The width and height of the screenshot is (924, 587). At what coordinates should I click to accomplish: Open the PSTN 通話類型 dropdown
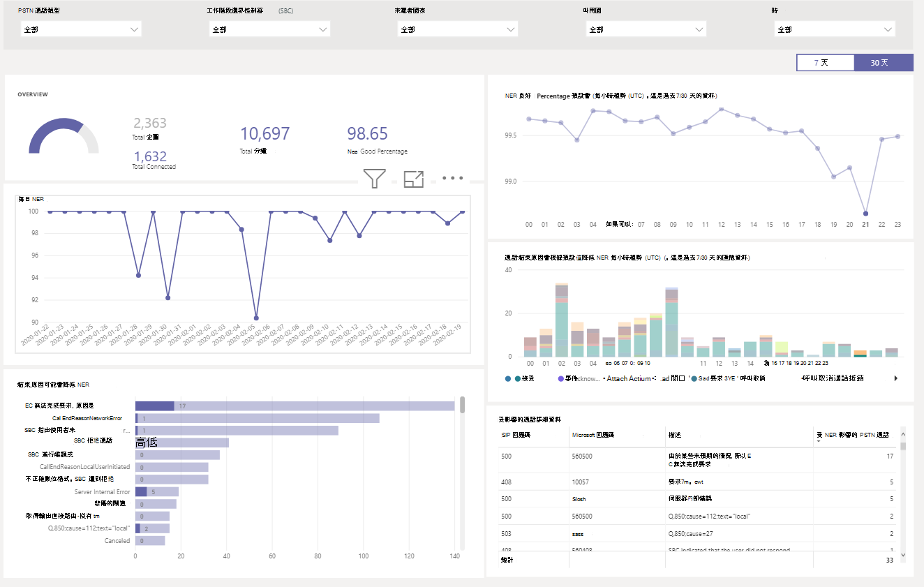[81, 29]
